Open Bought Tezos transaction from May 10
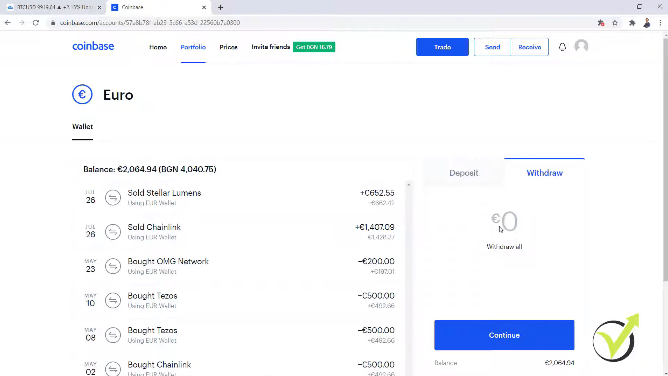This screenshot has height=376, width=668. point(239,300)
